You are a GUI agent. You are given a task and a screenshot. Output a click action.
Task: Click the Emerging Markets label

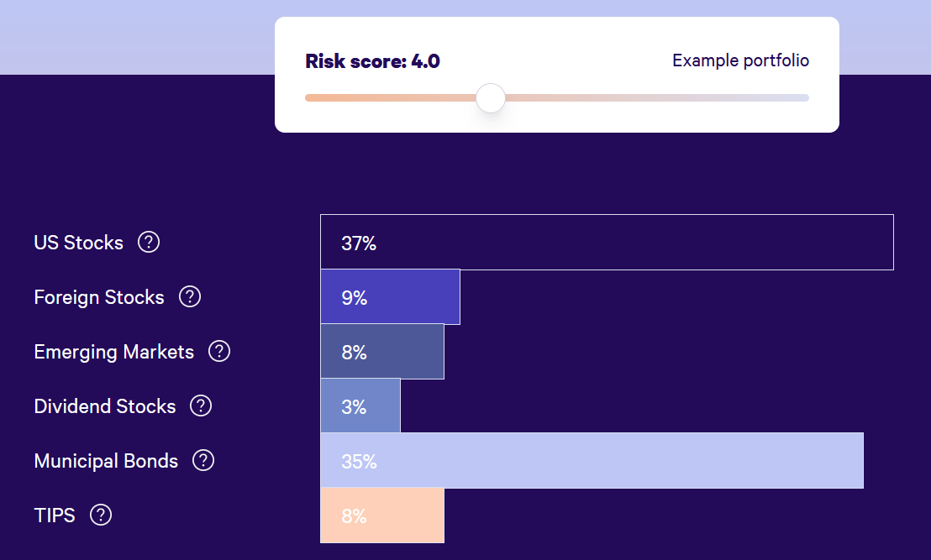[x=113, y=352]
